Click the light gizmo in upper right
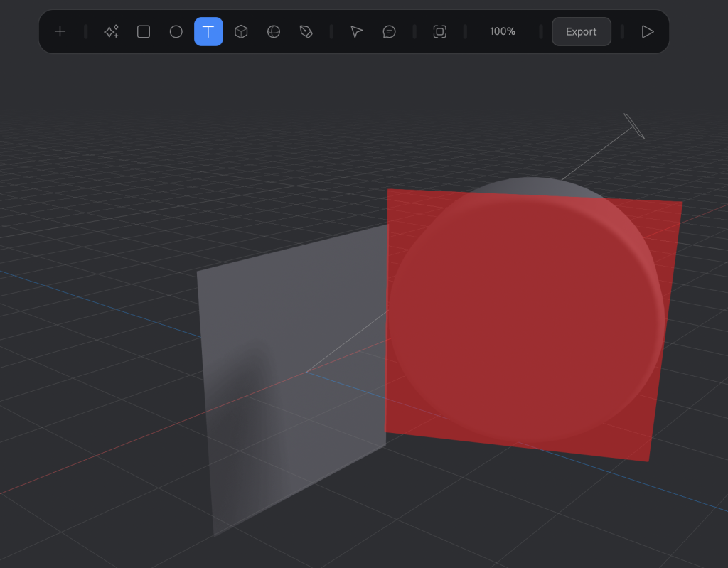The width and height of the screenshot is (728, 568). click(633, 124)
